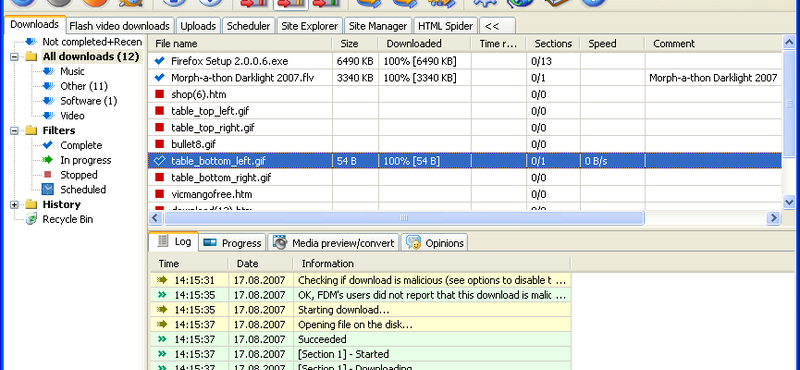Viewport: 800px width, 370px height.
Task: Sort by the Downloaded column header
Action: (x=424, y=44)
